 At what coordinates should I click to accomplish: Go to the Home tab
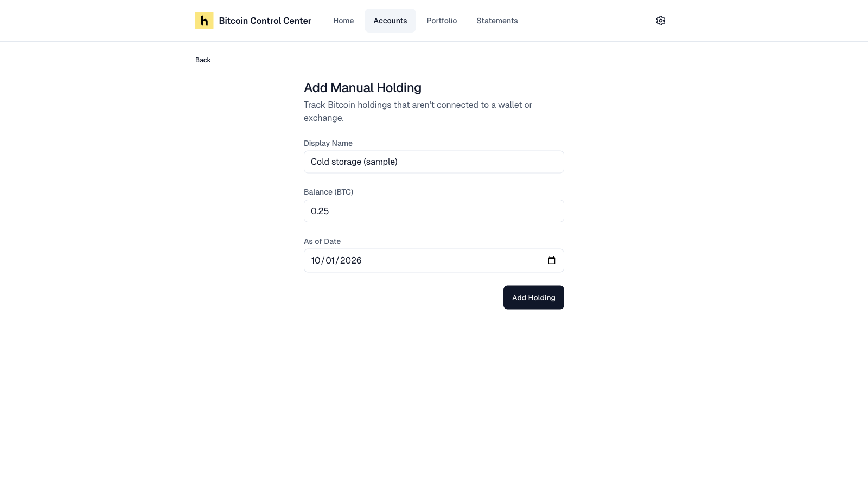point(343,21)
